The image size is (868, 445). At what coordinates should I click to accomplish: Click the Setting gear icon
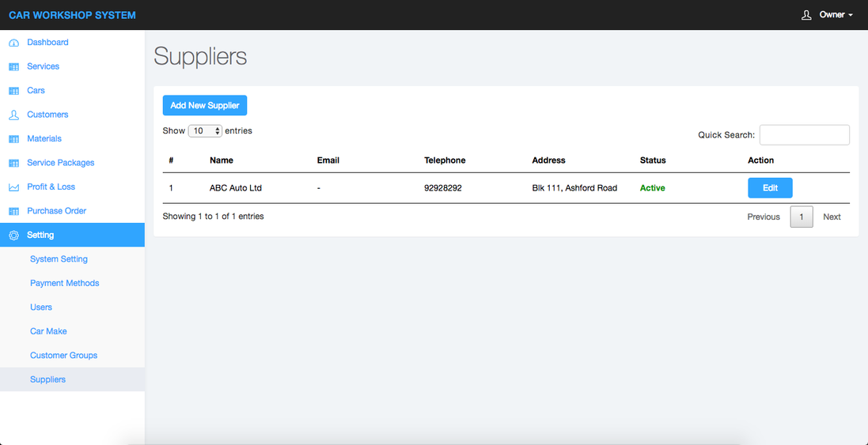pos(13,236)
